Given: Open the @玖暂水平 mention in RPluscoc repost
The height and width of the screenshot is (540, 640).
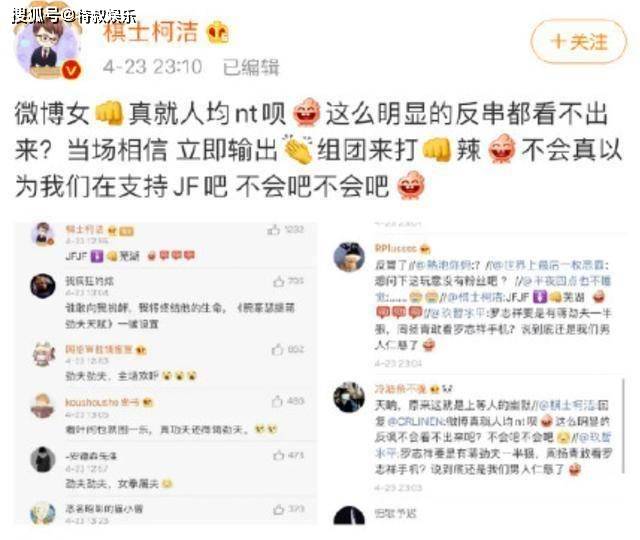Looking at the screenshot, I should tap(459, 313).
